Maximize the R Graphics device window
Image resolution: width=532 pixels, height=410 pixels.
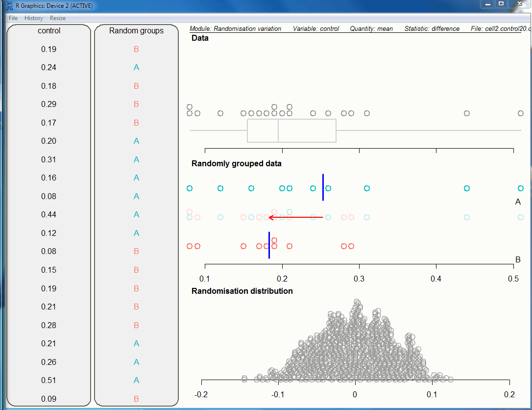501,4
